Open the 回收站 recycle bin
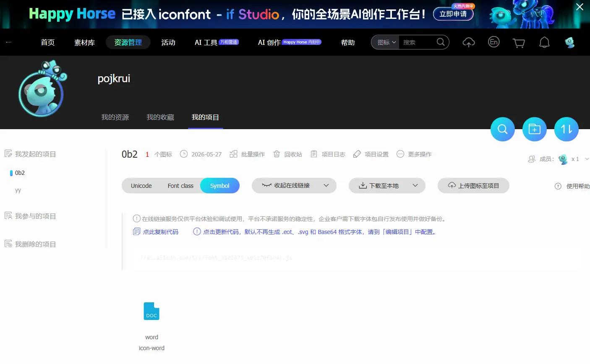This screenshot has height=364, width=590. click(287, 154)
